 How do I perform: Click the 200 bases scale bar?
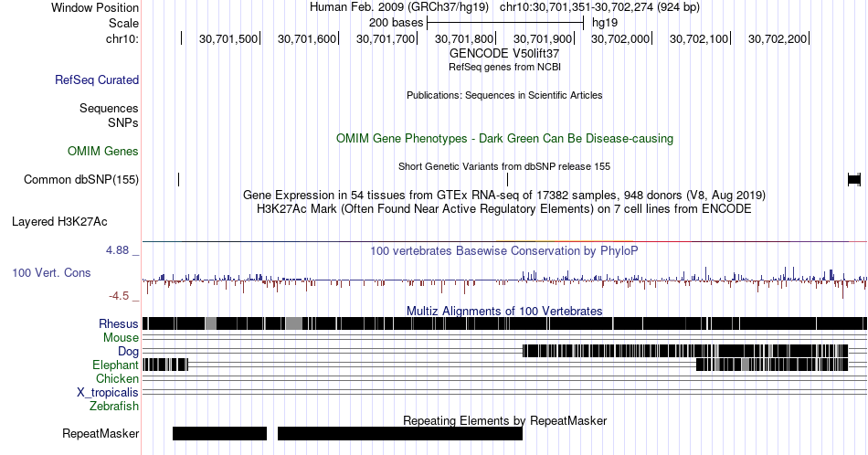click(505, 23)
